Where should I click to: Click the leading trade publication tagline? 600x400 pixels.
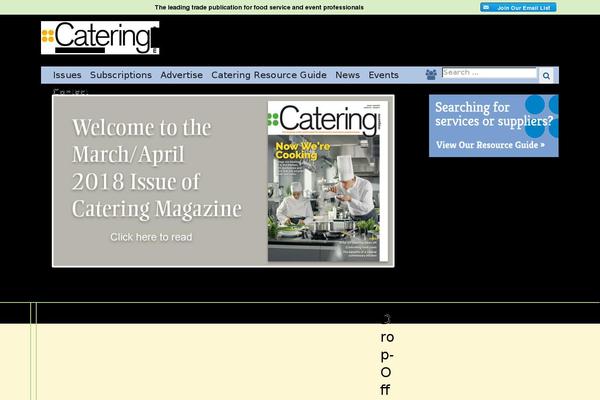(259, 7)
